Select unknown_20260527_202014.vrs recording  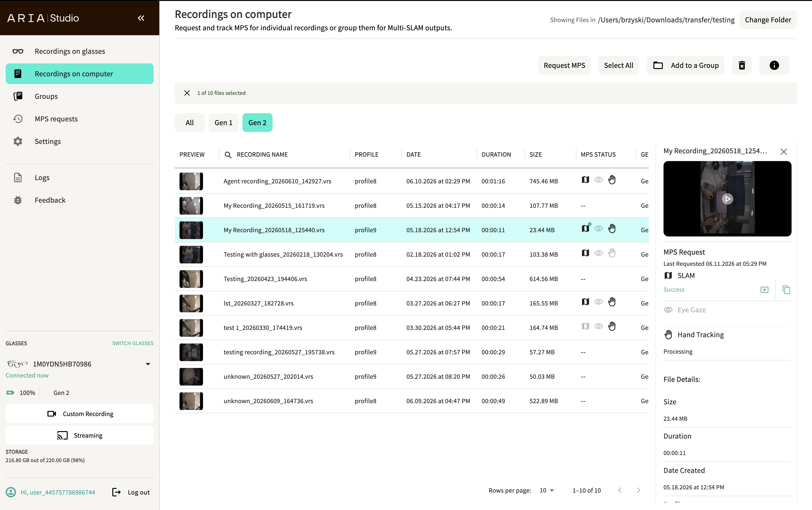pos(268,377)
